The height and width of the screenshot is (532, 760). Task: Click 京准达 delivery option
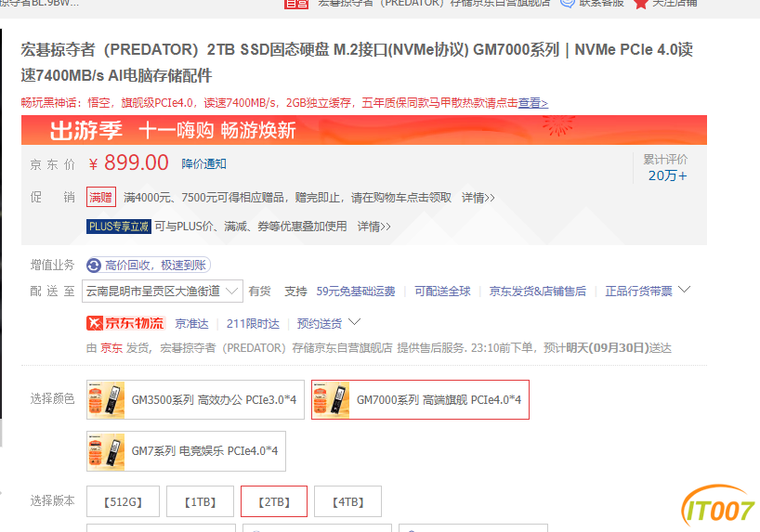coord(192,324)
